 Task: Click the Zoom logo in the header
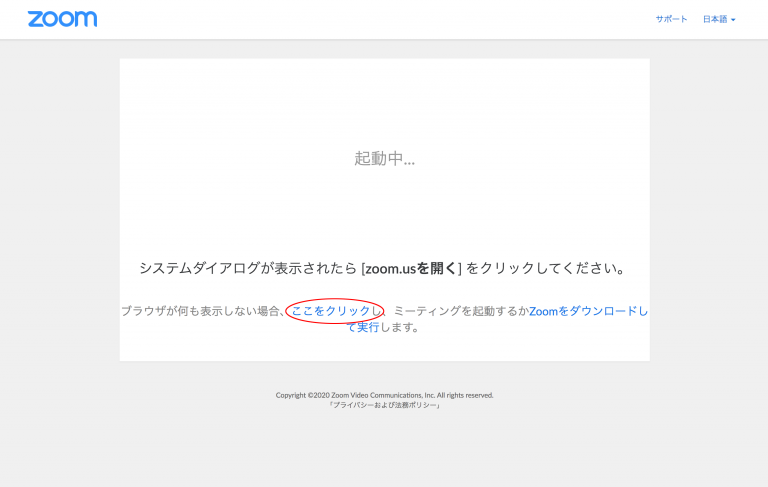(x=62, y=19)
